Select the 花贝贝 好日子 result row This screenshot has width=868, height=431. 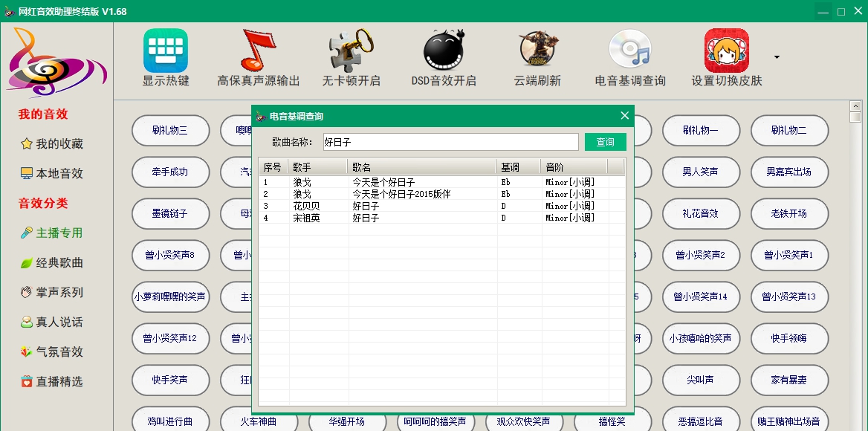coord(416,206)
